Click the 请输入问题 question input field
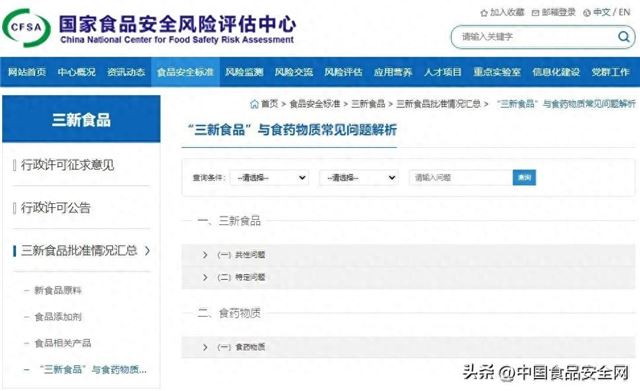This screenshot has width=640, height=391. pyautogui.click(x=461, y=178)
